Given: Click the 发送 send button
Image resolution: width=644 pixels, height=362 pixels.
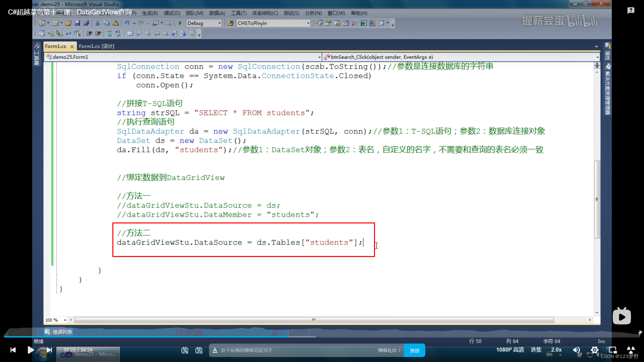Looking at the screenshot, I should point(415,350).
